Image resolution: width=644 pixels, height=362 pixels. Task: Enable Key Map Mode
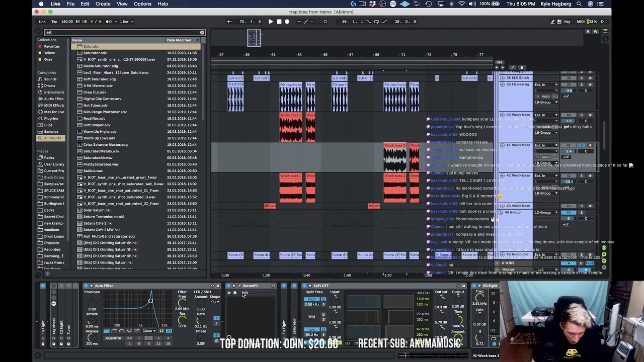pos(568,22)
